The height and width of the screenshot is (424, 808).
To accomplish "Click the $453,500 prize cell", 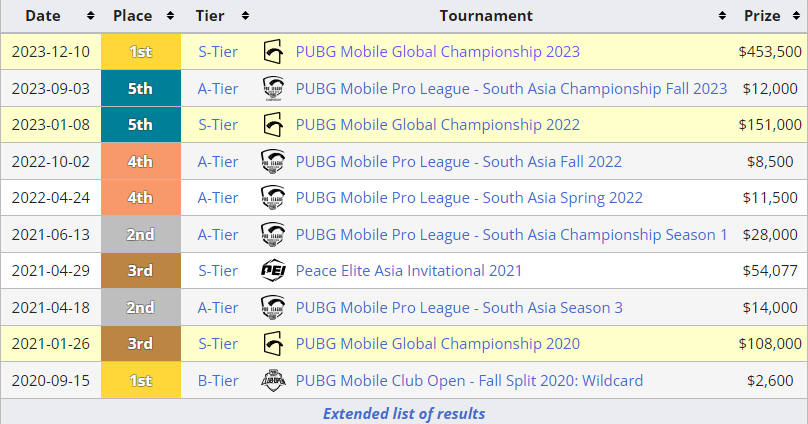I will pyautogui.click(x=771, y=52).
